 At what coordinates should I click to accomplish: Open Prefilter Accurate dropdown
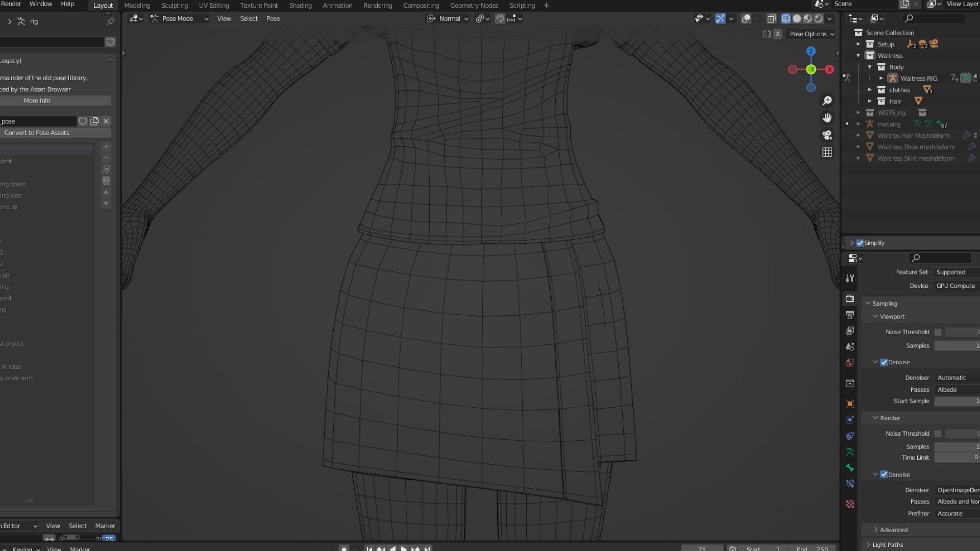click(957, 514)
